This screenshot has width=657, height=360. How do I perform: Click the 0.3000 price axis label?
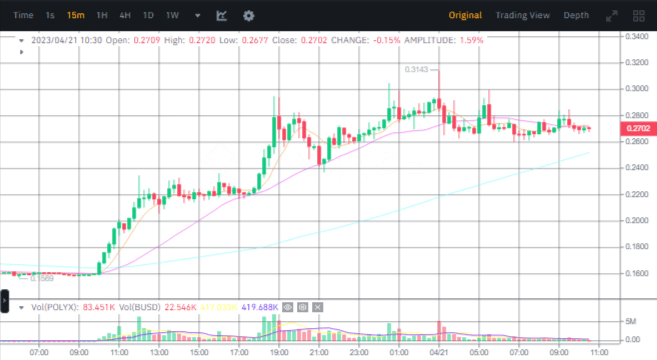(636, 88)
